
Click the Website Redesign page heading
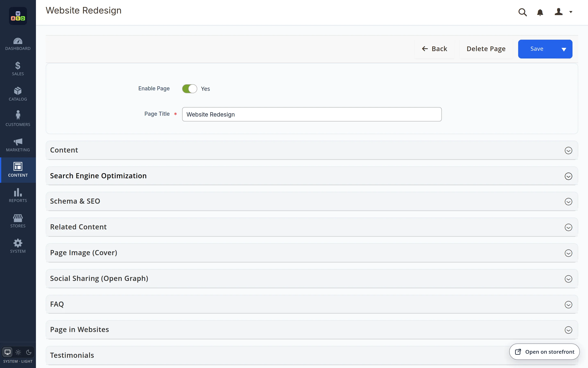pyautogui.click(x=84, y=10)
